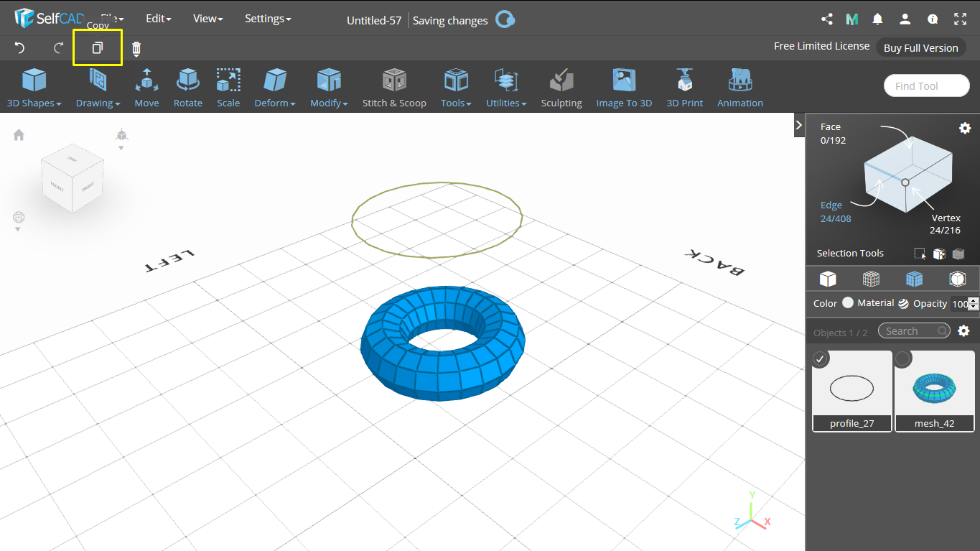This screenshot has height=551, width=980.
Task: Open the Image To 3D tool
Action: coord(623,86)
